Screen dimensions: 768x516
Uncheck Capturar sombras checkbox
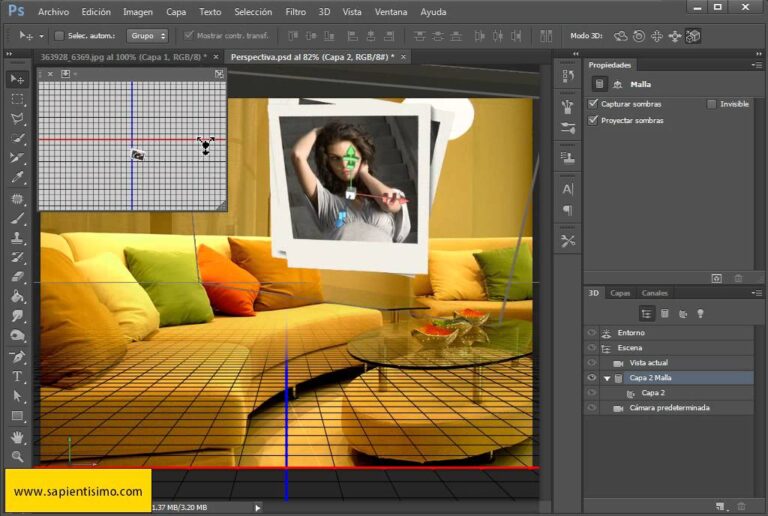tap(593, 104)
